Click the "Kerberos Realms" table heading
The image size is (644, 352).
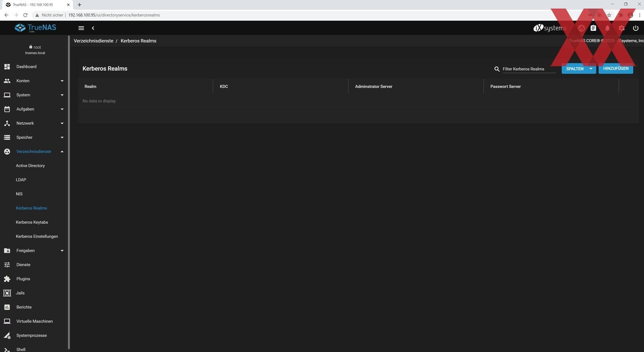[x=105, y=69]
